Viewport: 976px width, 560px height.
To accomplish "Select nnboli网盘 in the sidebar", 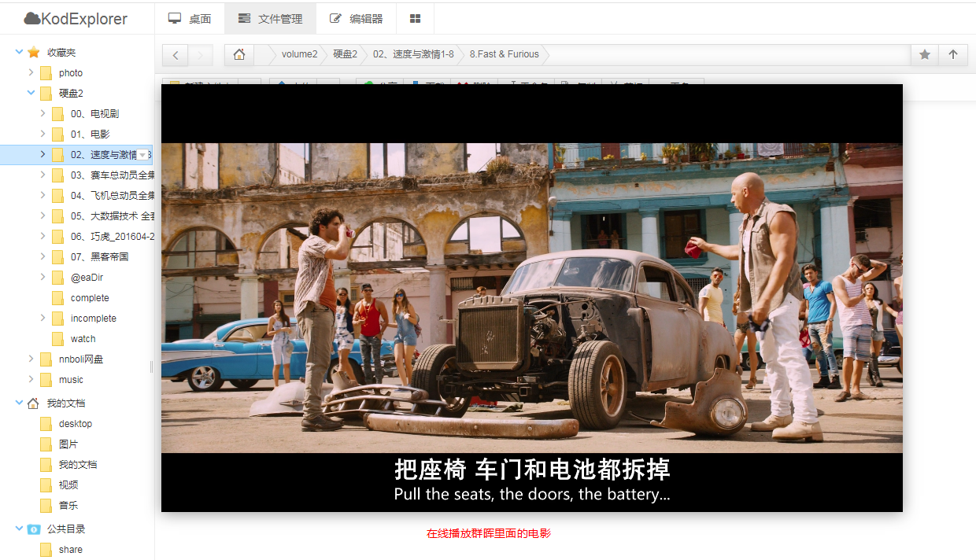I will [x=81, y=359].
